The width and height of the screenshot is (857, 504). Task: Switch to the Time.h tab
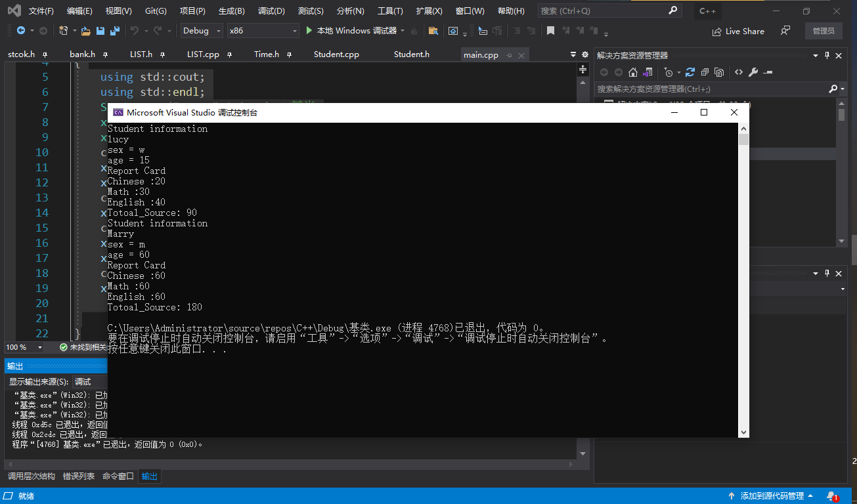click(x=267, y=54)
